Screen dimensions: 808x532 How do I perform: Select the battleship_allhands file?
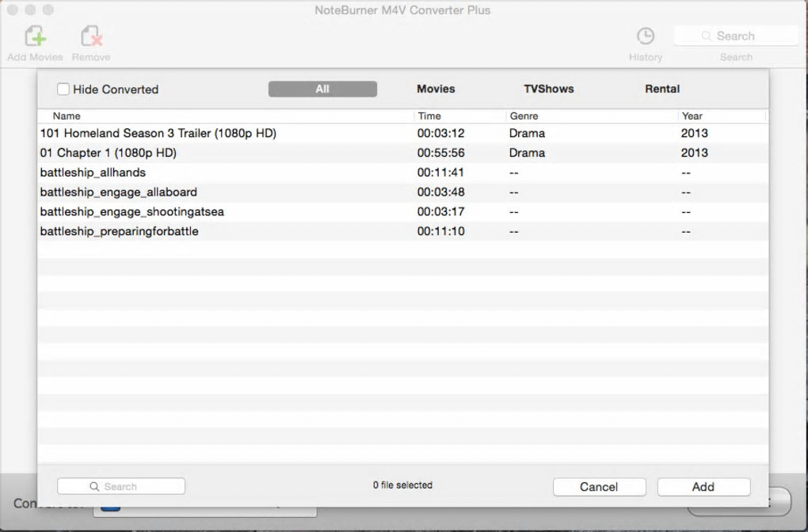pos(403,173)
